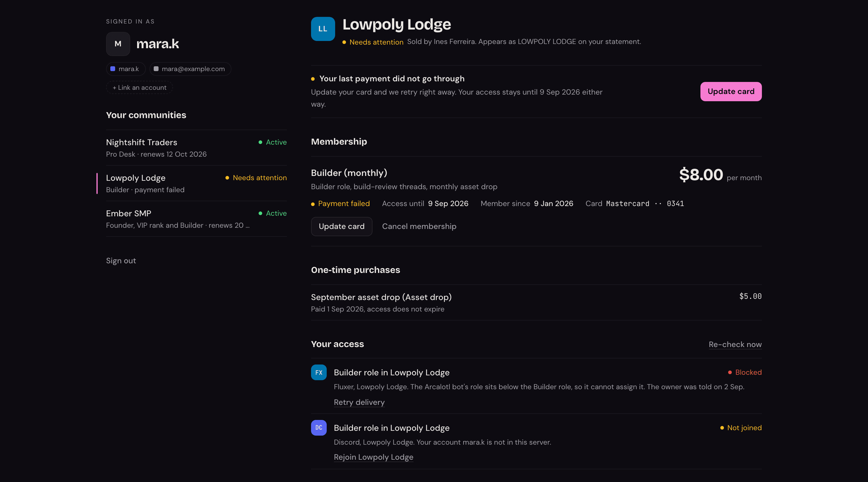Click "Your last payment did not go through" heading
This screenshot has width=868, height=482.
392,79
